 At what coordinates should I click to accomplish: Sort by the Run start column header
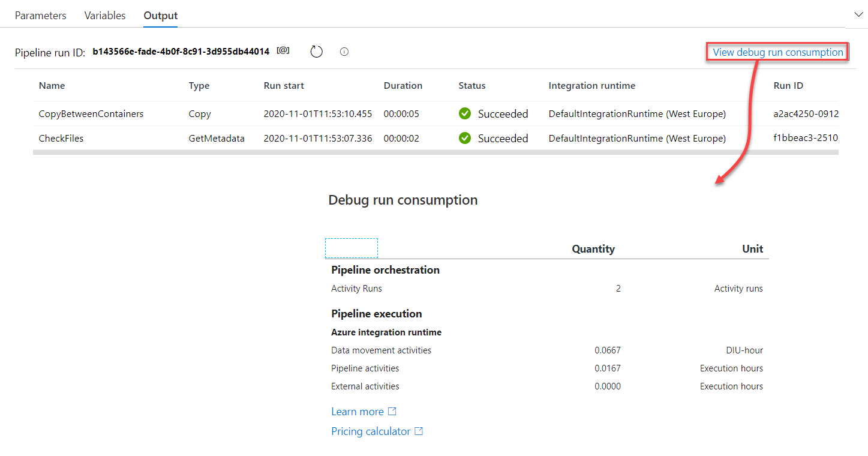pos(284,86)
